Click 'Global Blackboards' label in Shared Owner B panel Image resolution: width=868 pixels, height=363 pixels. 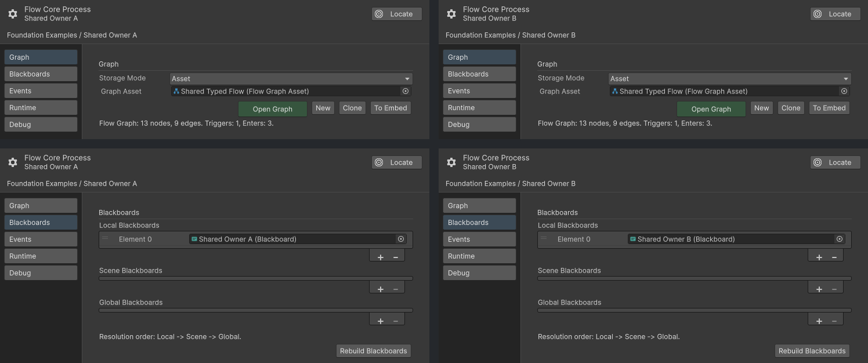pos(569,302)
